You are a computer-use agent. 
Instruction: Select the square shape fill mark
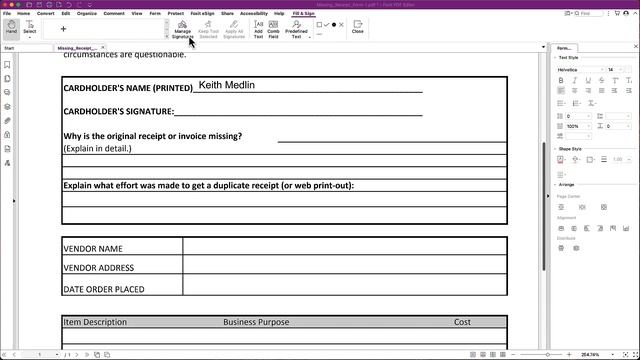[319, 25]
